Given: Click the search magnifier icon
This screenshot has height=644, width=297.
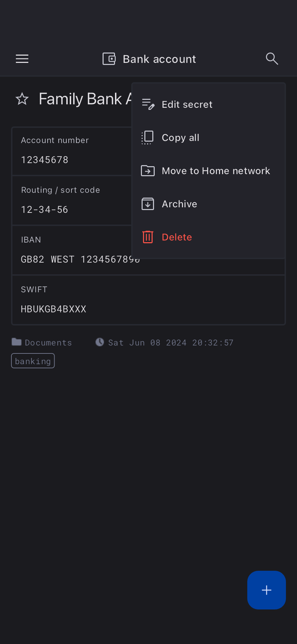Looking at the screenshot, I should pyautogui.click(x=272, y=59).
